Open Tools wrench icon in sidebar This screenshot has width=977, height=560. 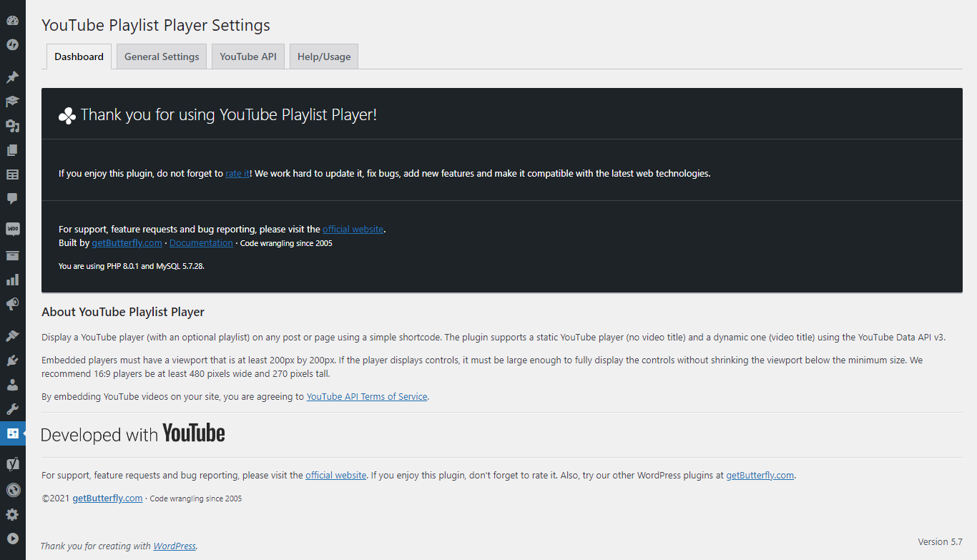[x=12, y=409]
